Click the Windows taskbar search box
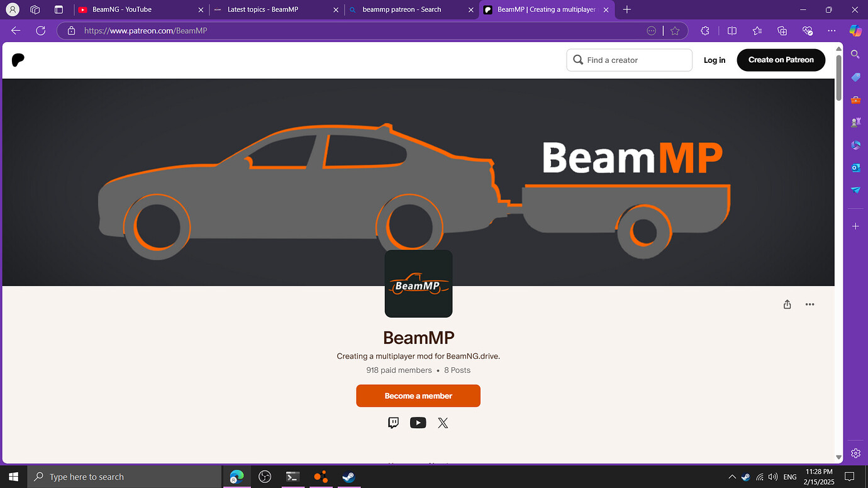868x488 pixels. click(x=125, y=477)
